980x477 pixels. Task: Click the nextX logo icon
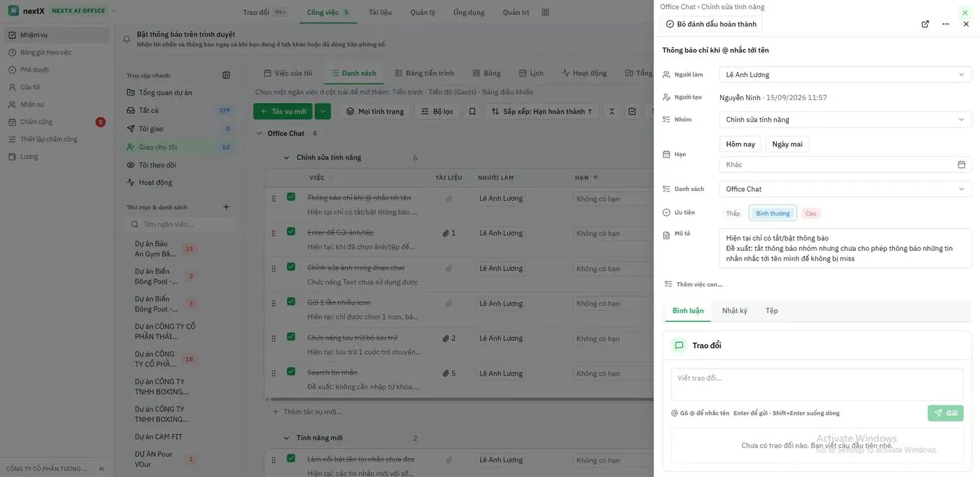(x=13, y=10)
